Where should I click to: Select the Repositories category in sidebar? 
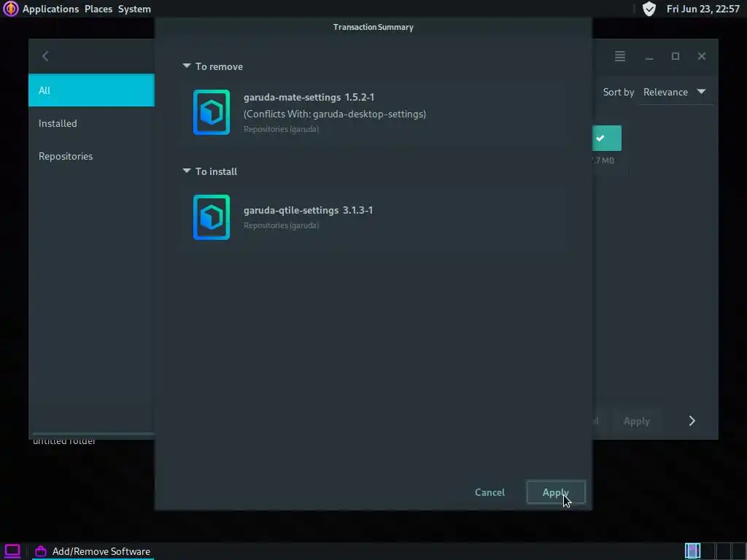point(91,156)
